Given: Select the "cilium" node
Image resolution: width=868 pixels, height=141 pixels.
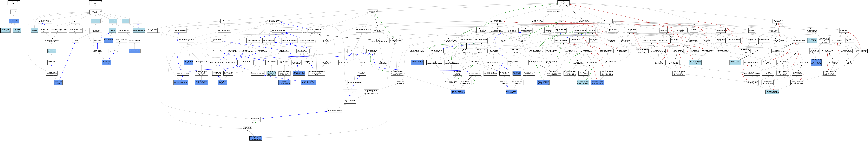Looking at the screenshot, I should click(x=76, y=40).
